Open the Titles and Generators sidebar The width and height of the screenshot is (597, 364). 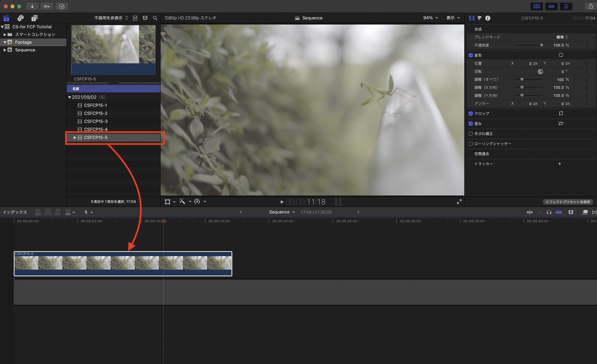point(34,18)
